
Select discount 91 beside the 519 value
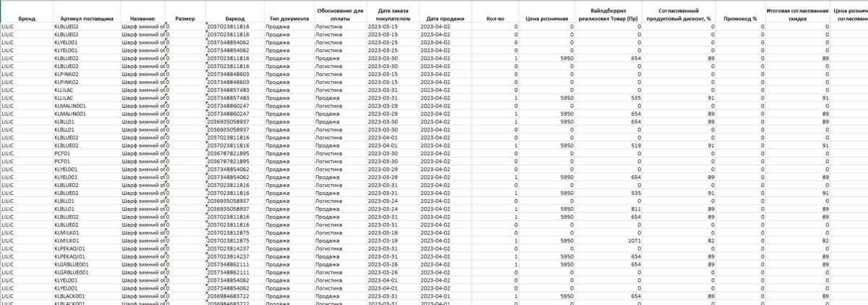coord(680,145)
